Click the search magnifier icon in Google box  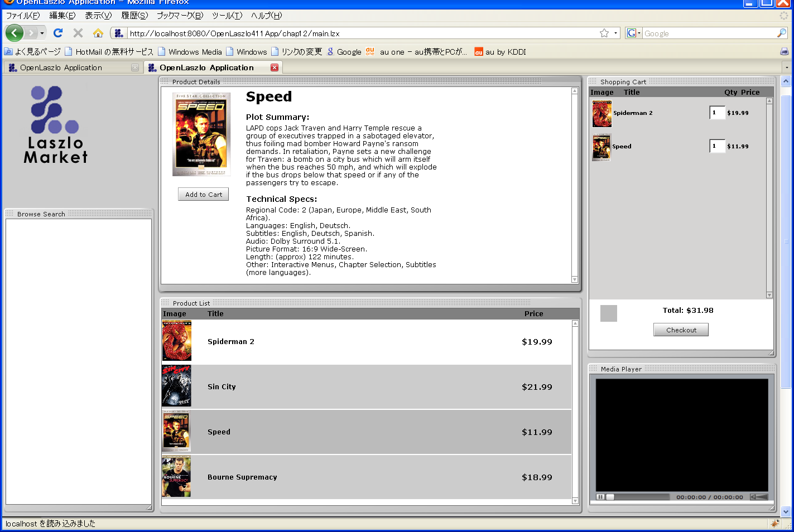781,33
